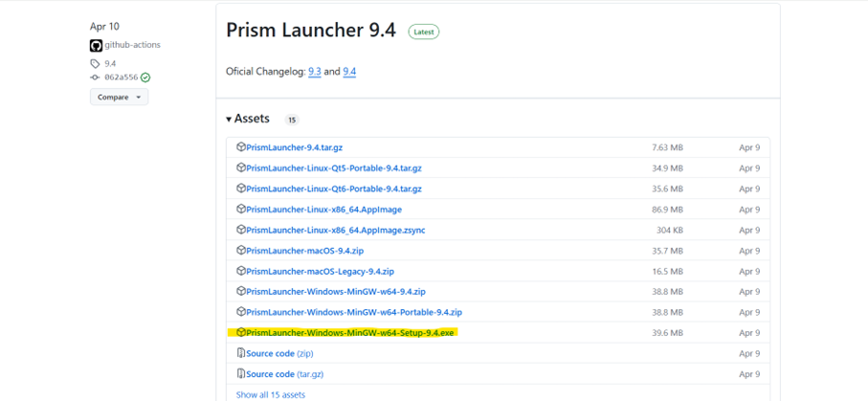Download PrismLauncher-Linux-Qt6-Portable-9.4.tar.gz
Viewport: 868px width, 401px height.
click(x=334, y=189)
